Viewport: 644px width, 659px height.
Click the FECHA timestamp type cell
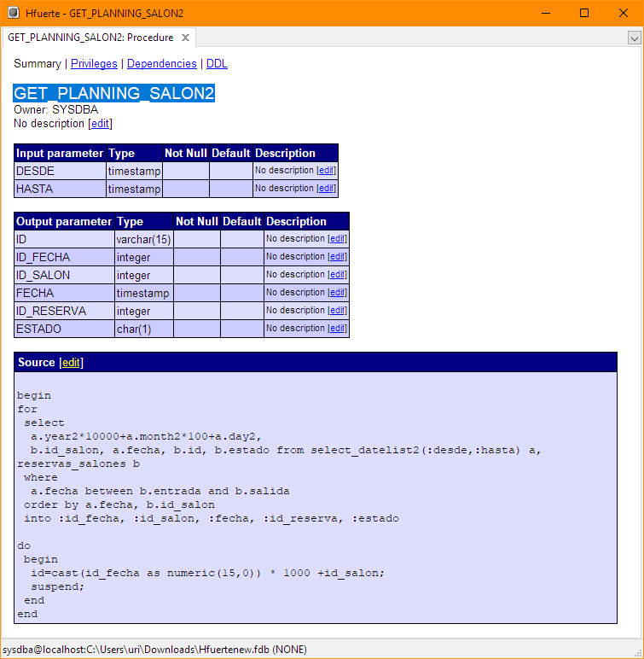143,293
